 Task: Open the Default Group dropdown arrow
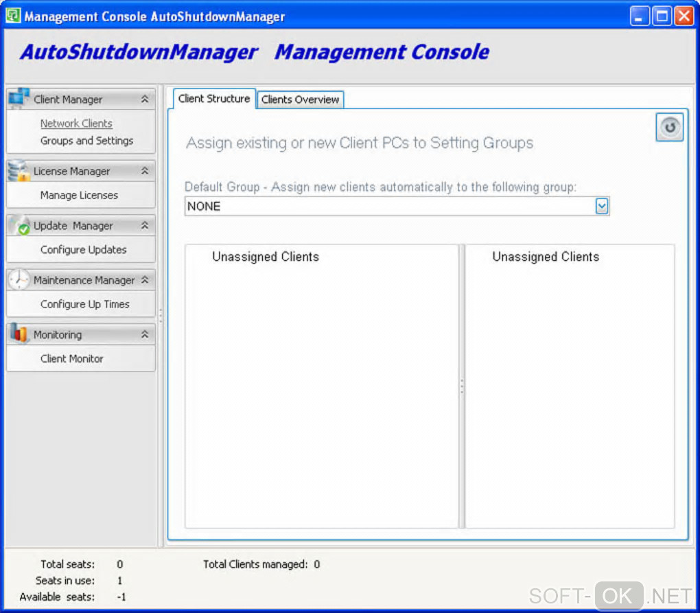(x=602, y=206)
